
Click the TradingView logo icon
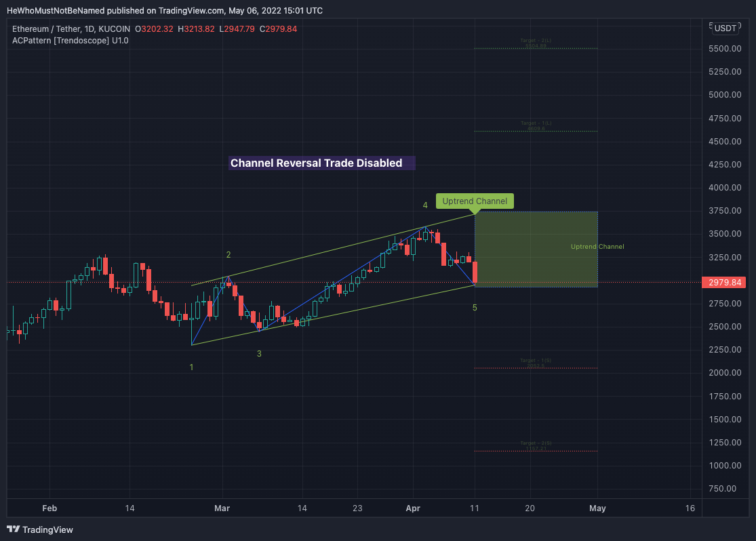tap(14, 529)
